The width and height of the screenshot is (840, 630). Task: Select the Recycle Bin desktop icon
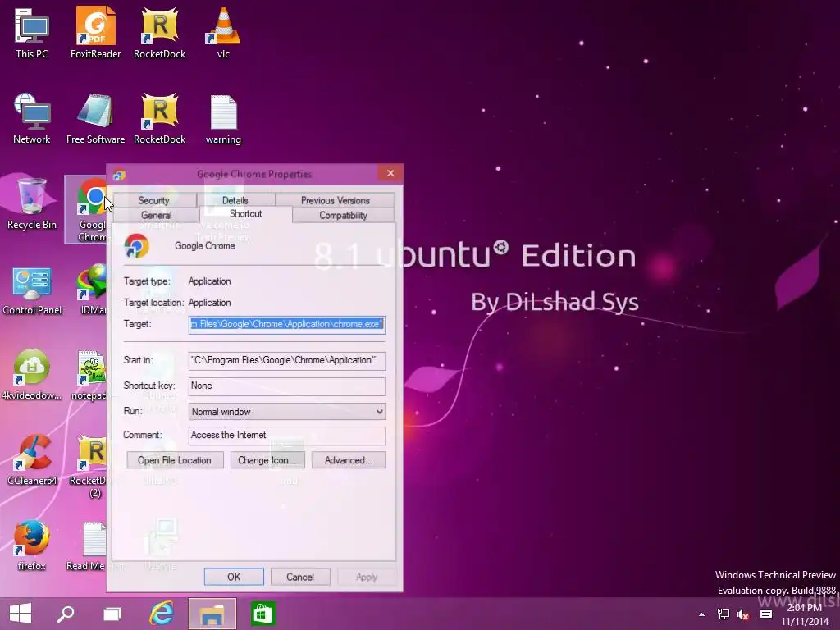pyautogui.click(x=32, y=203)
